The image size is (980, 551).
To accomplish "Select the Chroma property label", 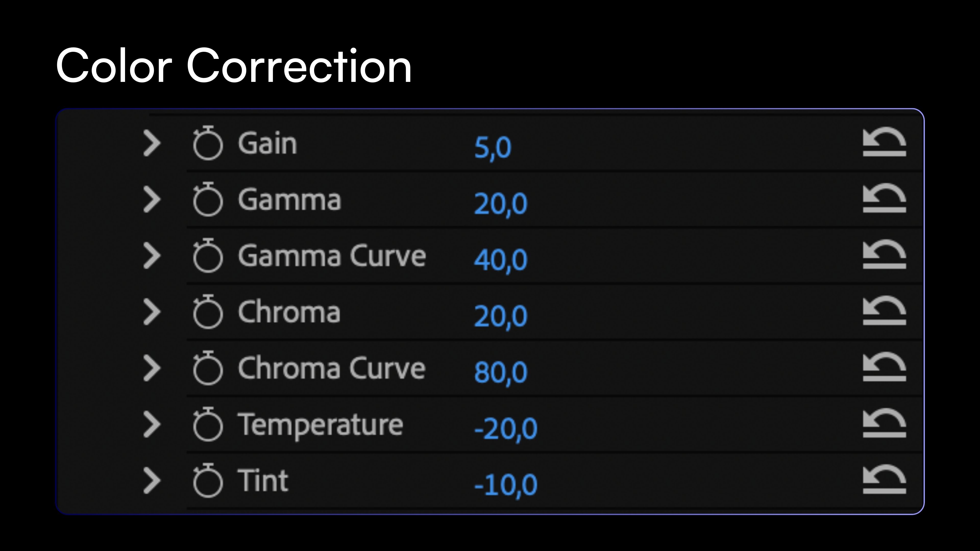I will coord(289,312).
